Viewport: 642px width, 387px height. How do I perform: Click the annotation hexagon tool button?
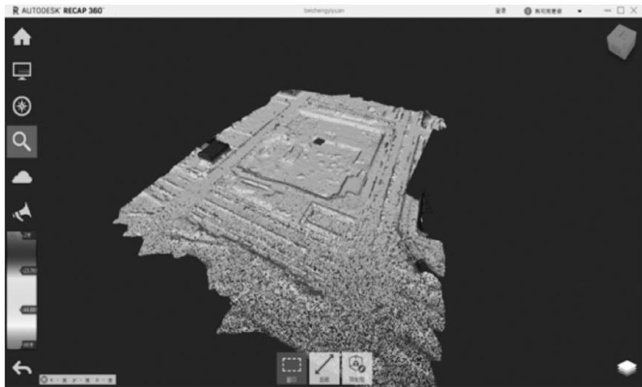pos(357,368)
